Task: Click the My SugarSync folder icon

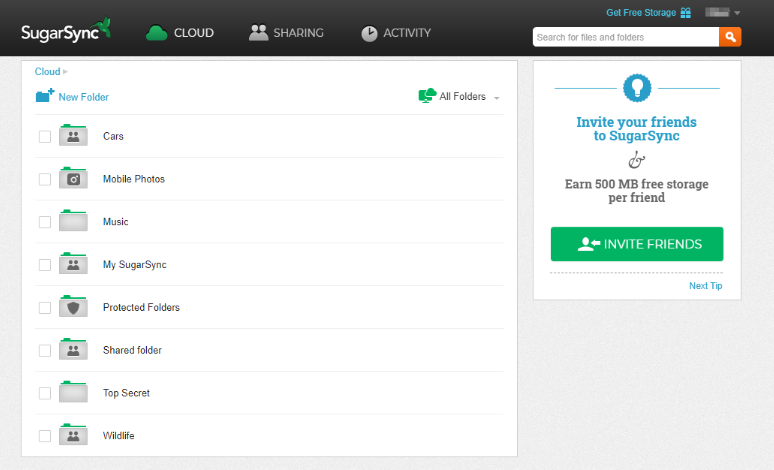Action: [73, 264]
